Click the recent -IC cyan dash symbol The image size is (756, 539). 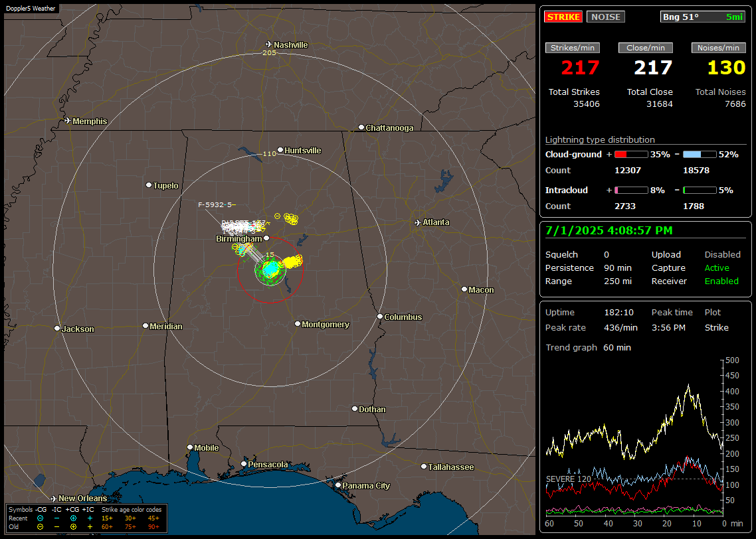56,518
